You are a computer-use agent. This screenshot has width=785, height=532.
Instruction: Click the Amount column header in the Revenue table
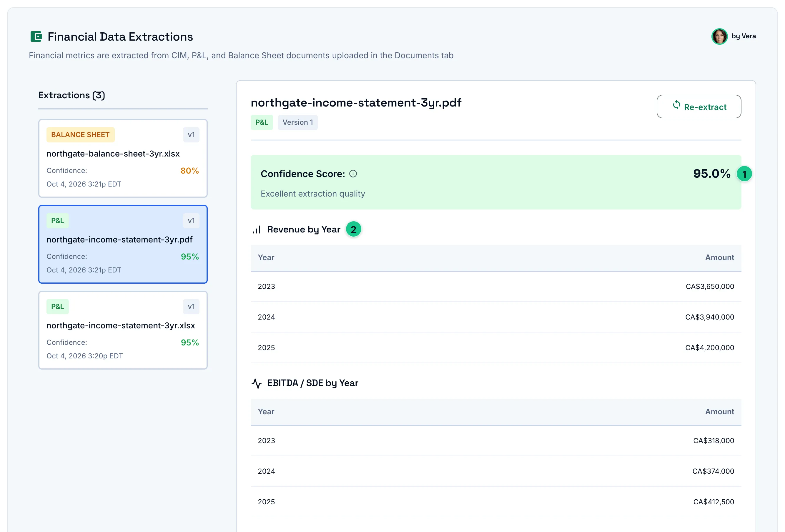pos(719,257)
